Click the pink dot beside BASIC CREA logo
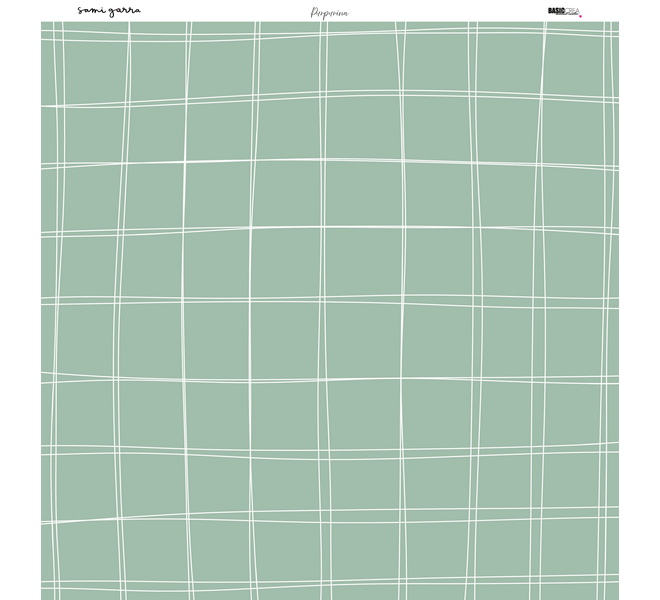660x600 pixels. click(x=580, y=15)
